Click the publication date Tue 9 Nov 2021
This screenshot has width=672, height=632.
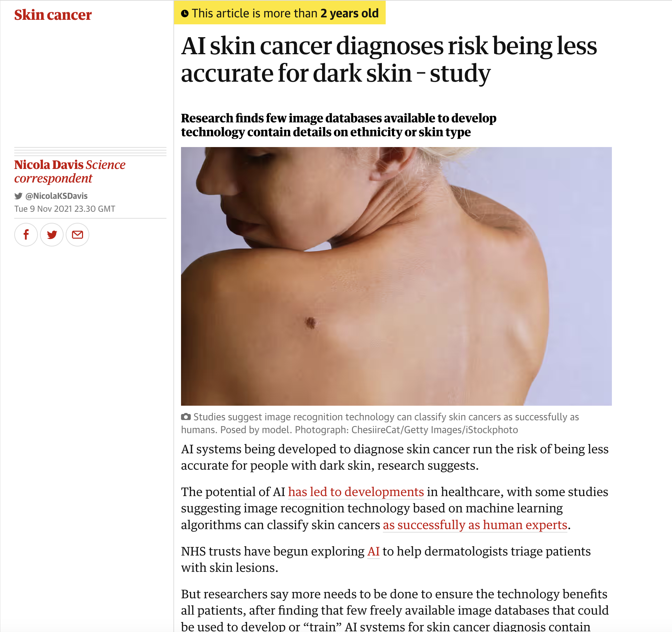(65, 209)
